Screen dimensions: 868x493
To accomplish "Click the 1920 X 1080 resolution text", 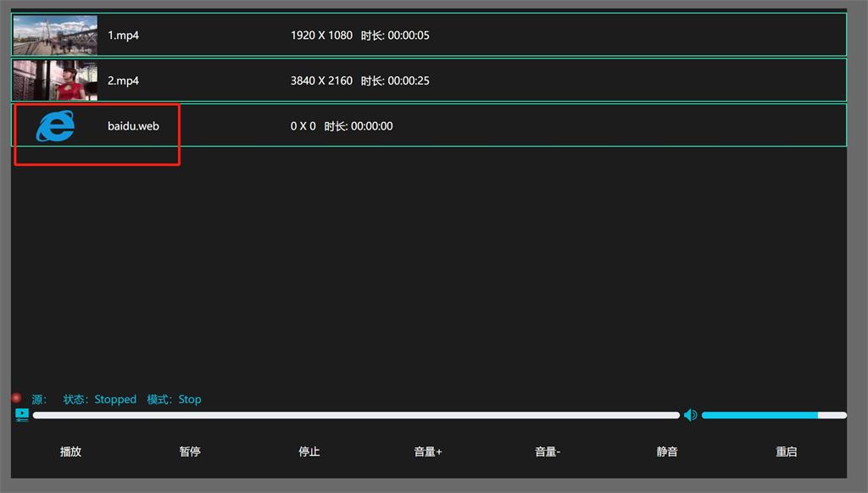I will pyautogui.click(x=321, y=36).
